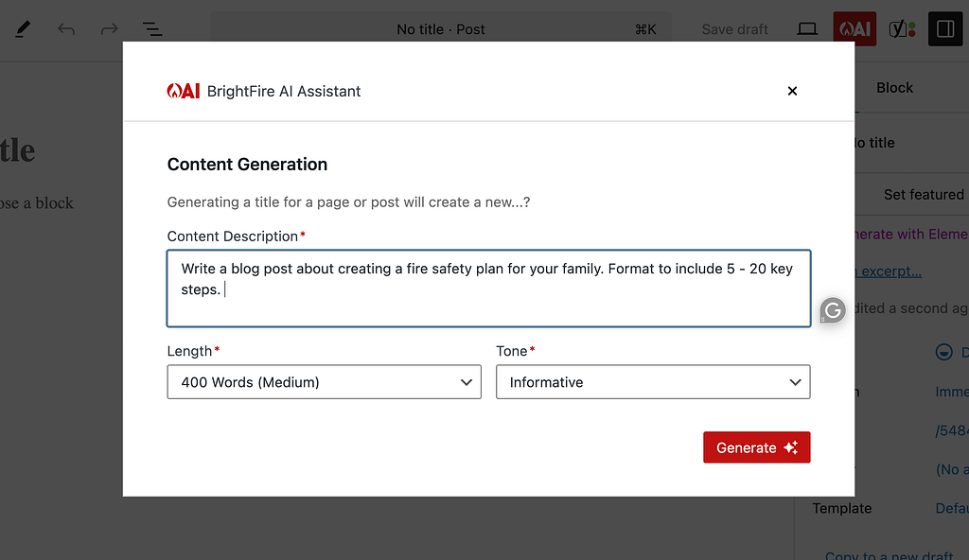The image size is (969, 560).
Task: Expand the Tone dropdown set to Informative
Action: click(653, 382)
